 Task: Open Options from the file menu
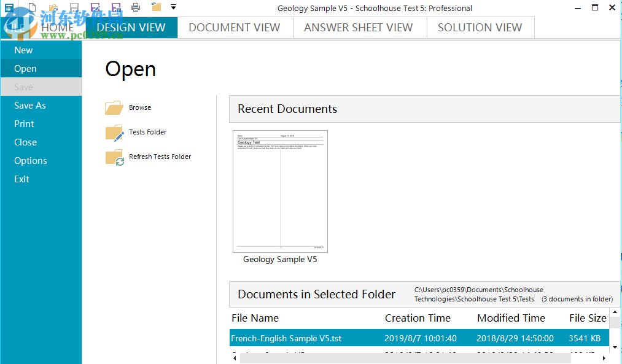pyautogui.click(x=41, y=161)
